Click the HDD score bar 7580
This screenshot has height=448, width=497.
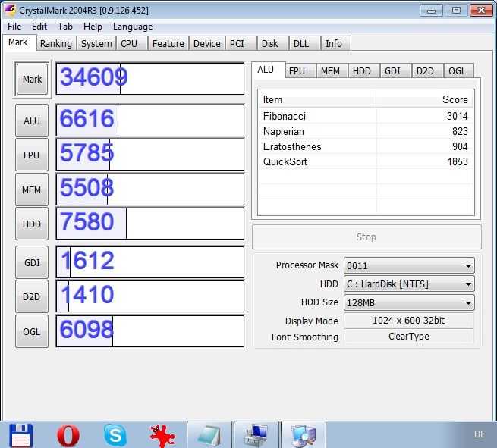coord(150,224)
